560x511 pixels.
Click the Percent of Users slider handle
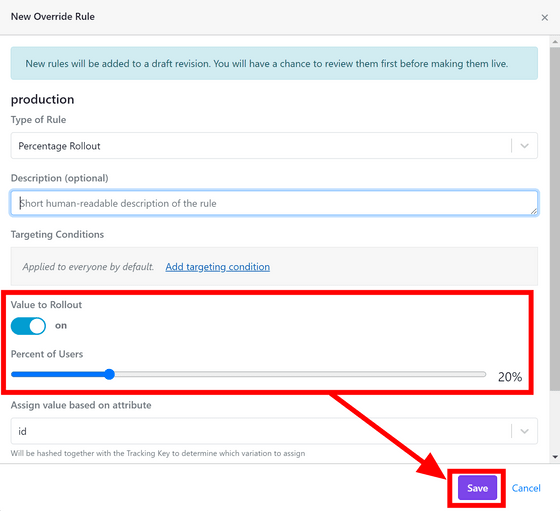(x=109, y=374)
